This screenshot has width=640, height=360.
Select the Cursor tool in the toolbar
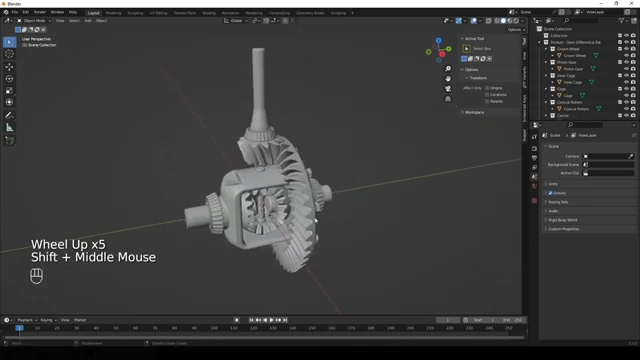pos(9,54)
